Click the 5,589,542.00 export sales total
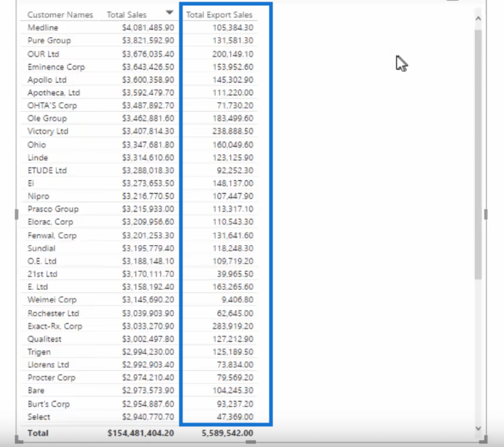504x447 pixels. [x=227, y=433]
